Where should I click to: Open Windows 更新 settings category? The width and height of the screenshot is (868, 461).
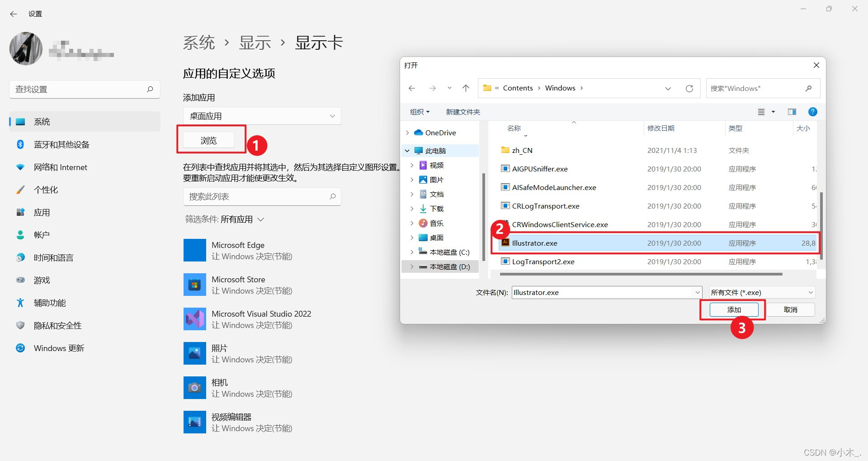(x=85, y=348)
